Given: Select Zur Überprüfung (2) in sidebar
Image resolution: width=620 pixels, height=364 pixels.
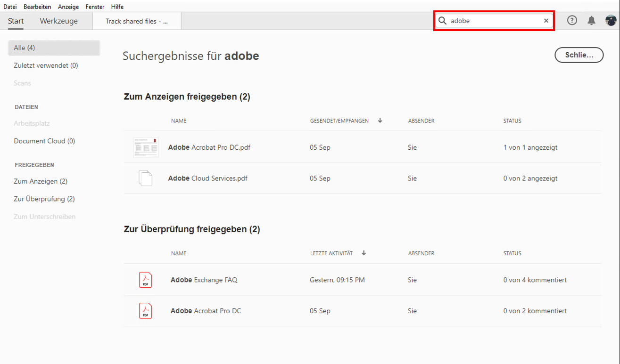Looking at the screenshot, I should [44, 199].
